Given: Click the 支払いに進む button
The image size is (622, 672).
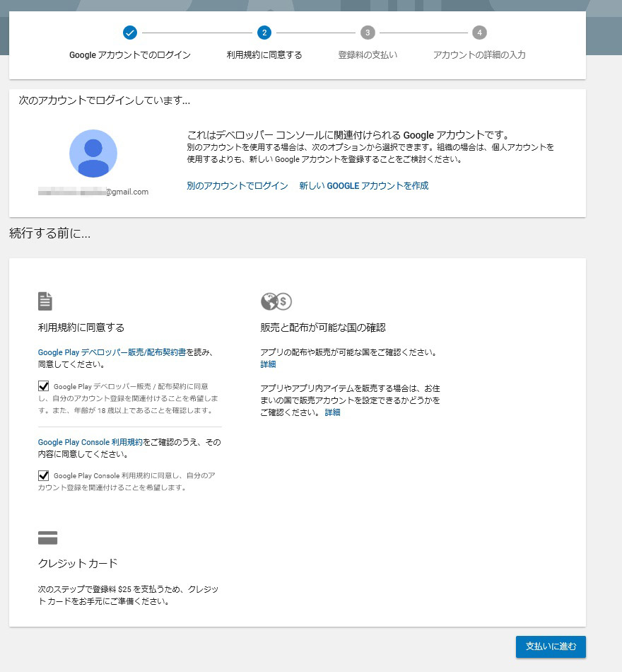Looking at the screenshot, I should point(551,647).
